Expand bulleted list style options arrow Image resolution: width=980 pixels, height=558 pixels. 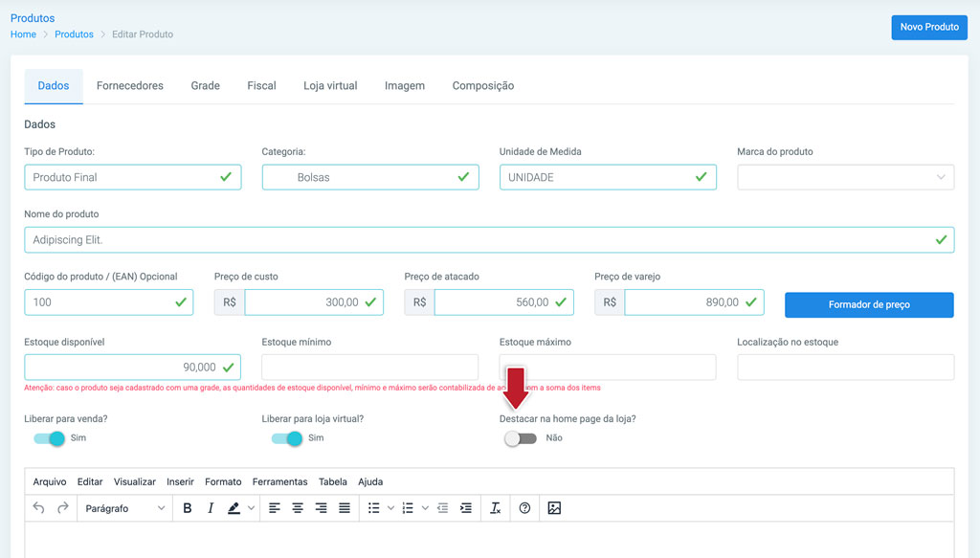click(390, 508)
